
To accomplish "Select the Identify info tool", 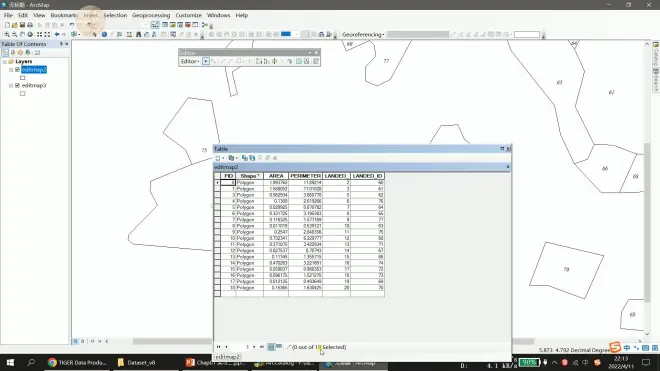I will [104, 35].
